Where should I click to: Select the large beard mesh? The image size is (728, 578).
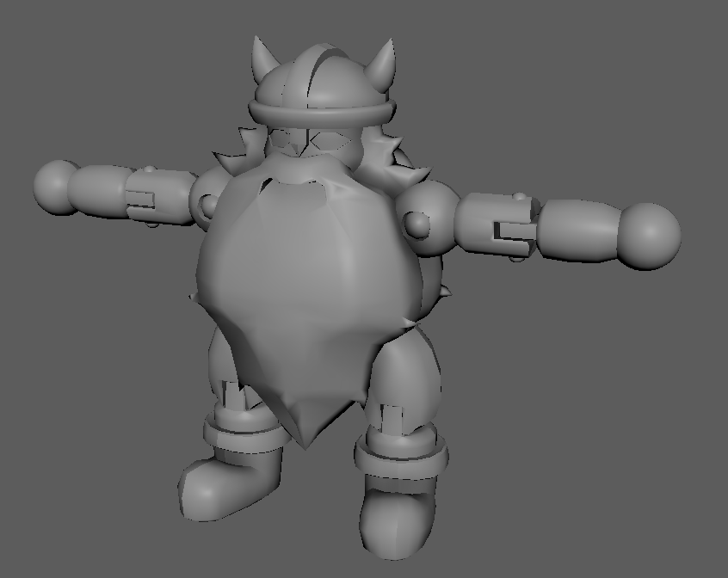310,287
